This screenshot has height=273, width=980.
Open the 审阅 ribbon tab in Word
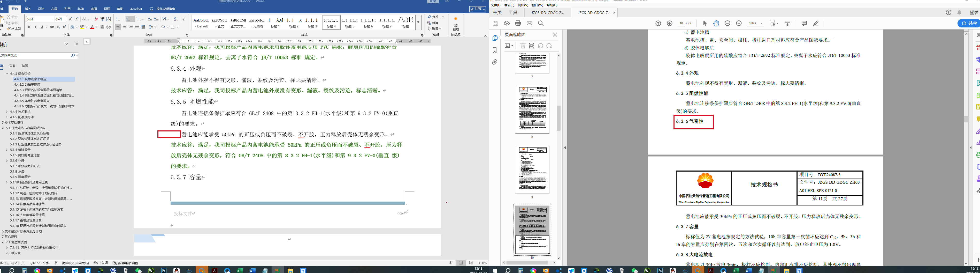tap(94, 9)
